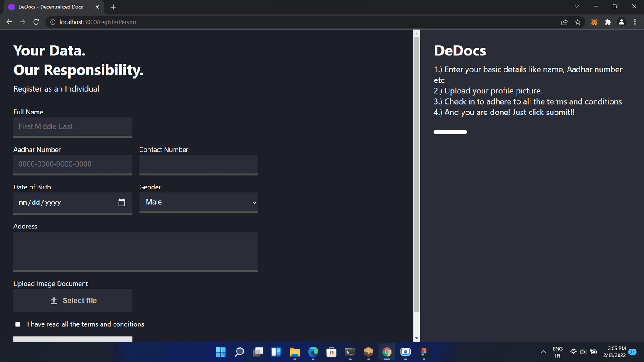The image size is (644, 362).
Task: Click inside the Address text area
Action: point(136,251)
